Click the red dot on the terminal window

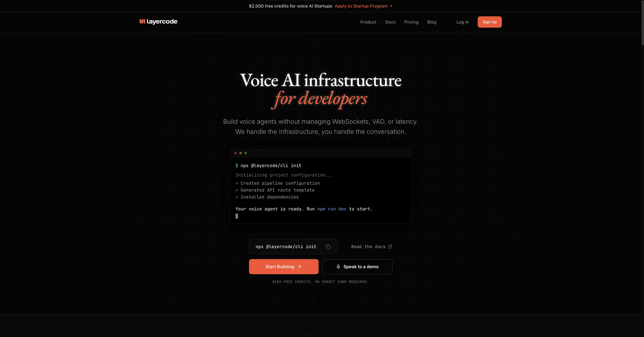[235, 153]
